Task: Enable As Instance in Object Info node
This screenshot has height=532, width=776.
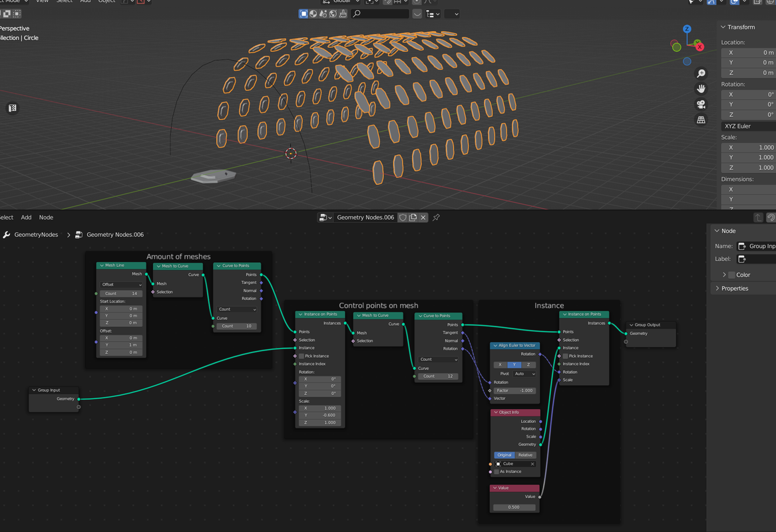Action: (496, 471)
